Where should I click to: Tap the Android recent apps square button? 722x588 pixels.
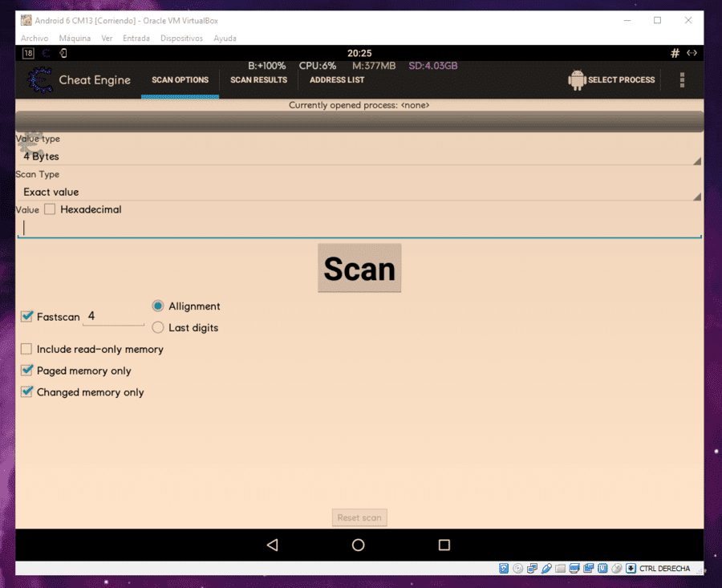[444, 545]
